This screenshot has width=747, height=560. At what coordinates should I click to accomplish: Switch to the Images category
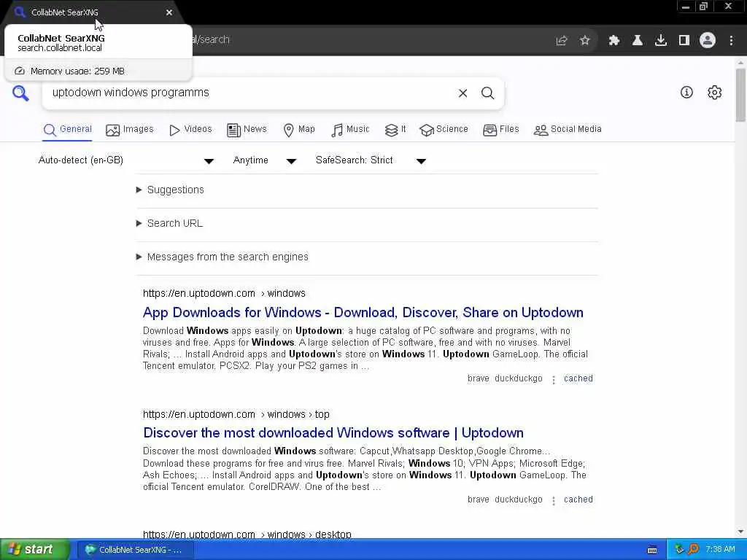130,130
